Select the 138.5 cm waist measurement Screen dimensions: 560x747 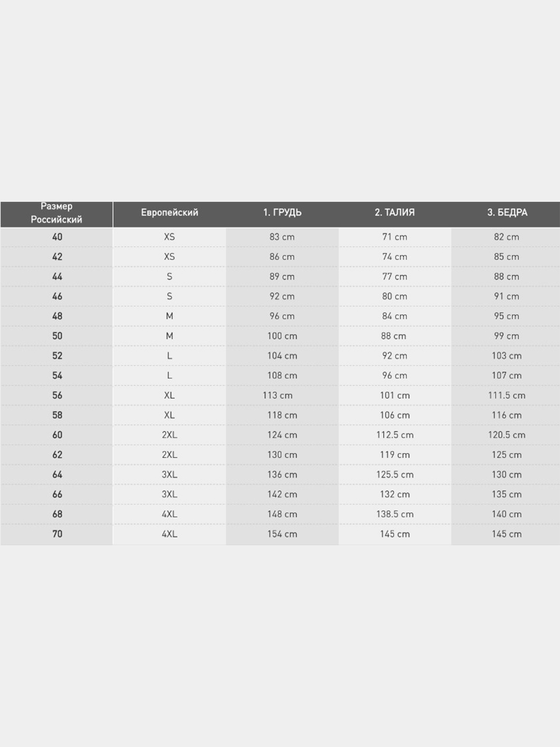(x=395, y=514)
